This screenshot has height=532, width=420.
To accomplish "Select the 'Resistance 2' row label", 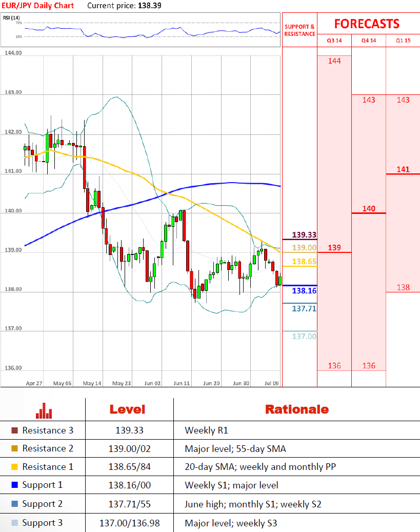I will 48,448.
